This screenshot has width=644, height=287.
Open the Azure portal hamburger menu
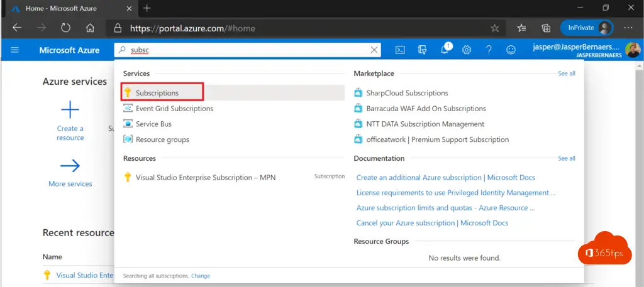pyautogui.click(x=15, y=50)
